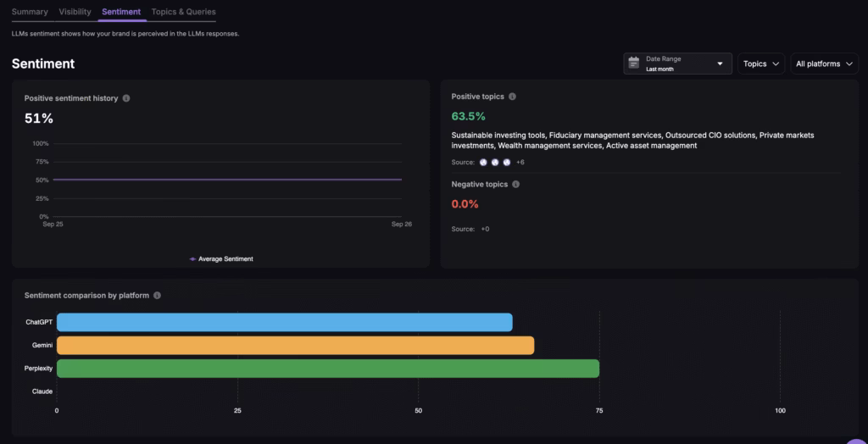Click the info icon next to Positive topics
The image size is (868, 444).
point(512,97)
